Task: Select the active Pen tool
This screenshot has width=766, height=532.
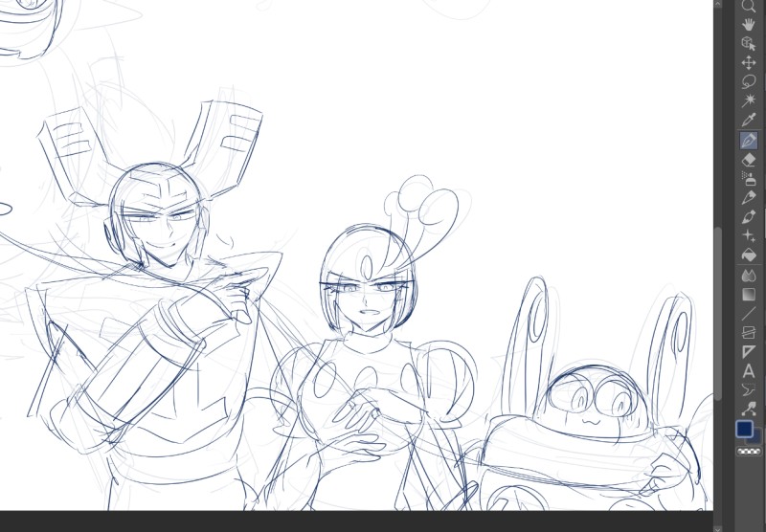Action: 749,141
